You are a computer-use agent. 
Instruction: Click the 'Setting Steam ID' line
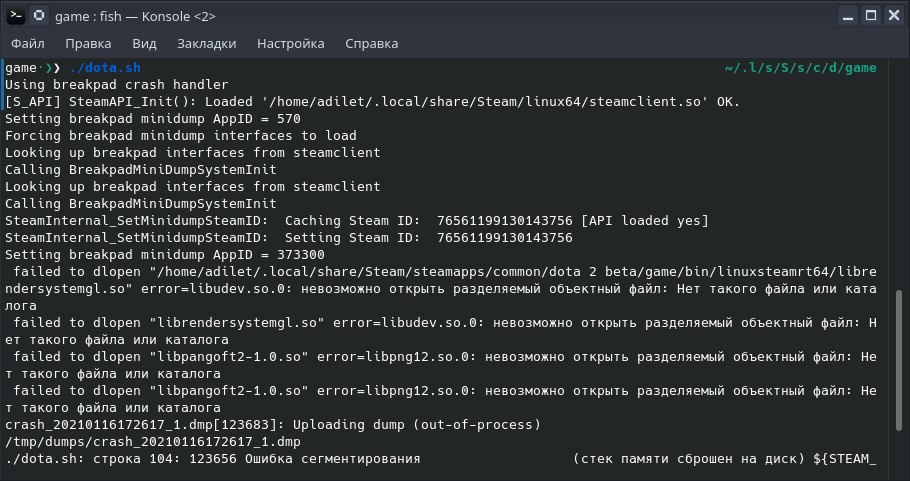(x=289, y=238)
